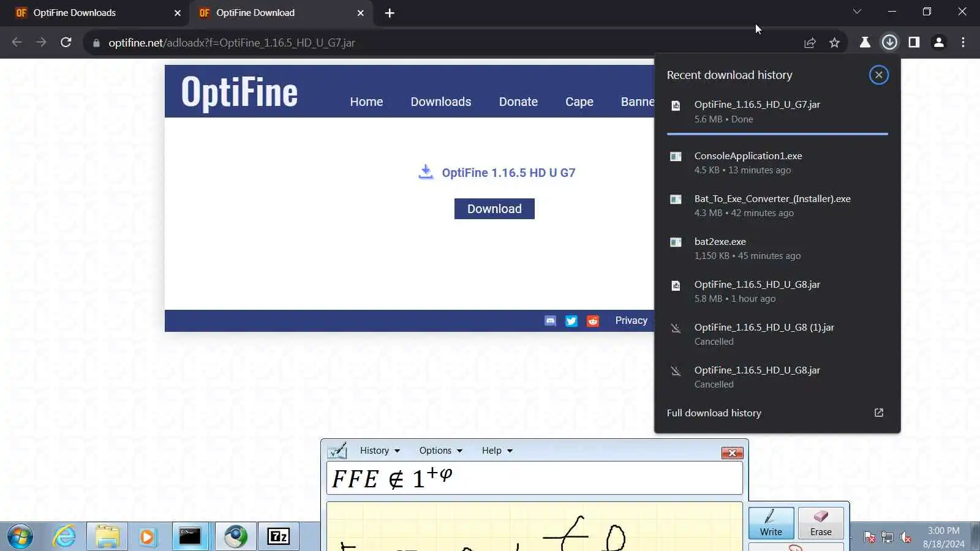This screenshot has width=980, height=551.
Task: Select Erase tool in Math Input Panel
Action: pos(821,523)
